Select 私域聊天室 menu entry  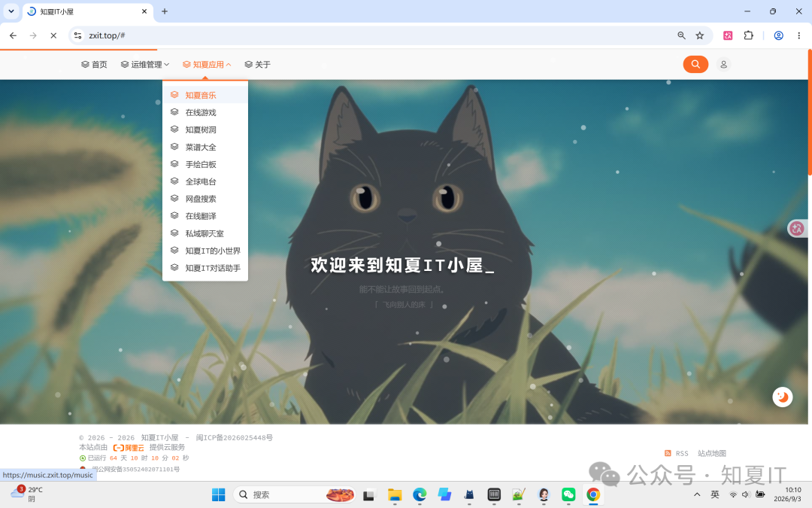[205, 233]
